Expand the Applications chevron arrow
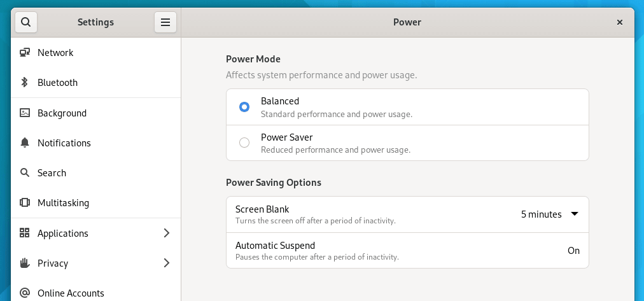This screenshot has width=644, height=301. (167, 234)
